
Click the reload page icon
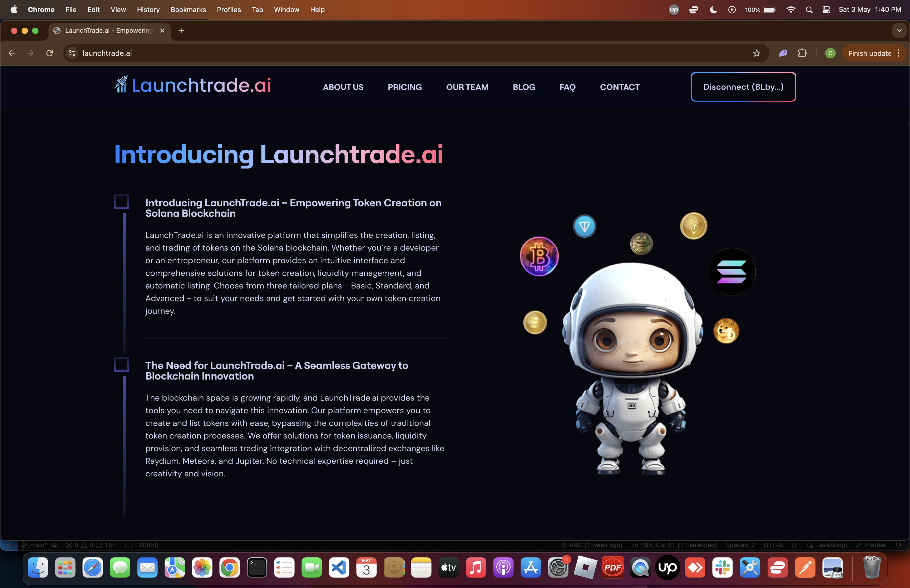50,53
